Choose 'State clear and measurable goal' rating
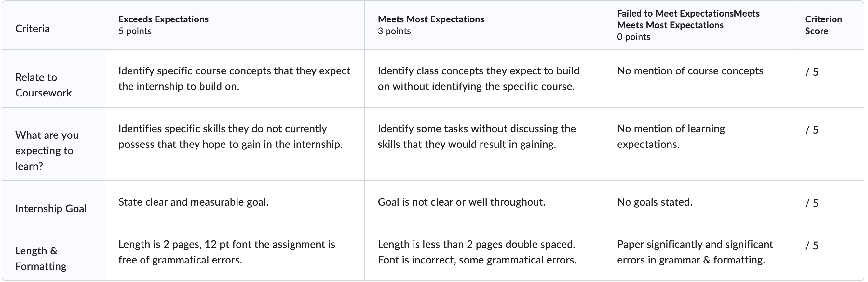Viewport: 868px width, 282px height. pyautogui.click(x=235, y=202)
